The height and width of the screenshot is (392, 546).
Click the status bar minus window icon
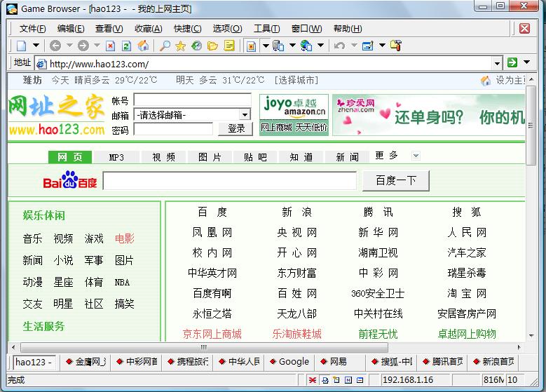[360, 380]
